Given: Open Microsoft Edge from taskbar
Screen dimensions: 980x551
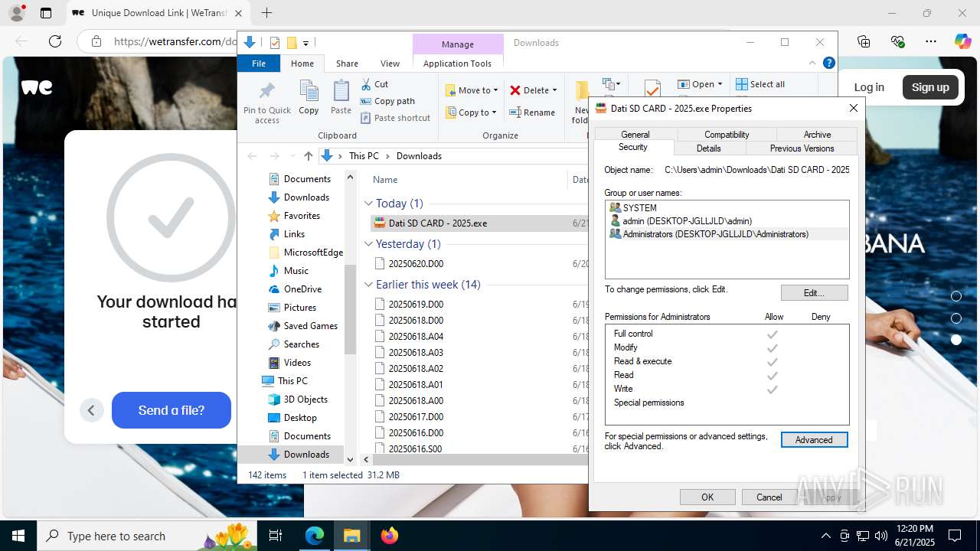Looking at the screenshot, I should [315, 536].
